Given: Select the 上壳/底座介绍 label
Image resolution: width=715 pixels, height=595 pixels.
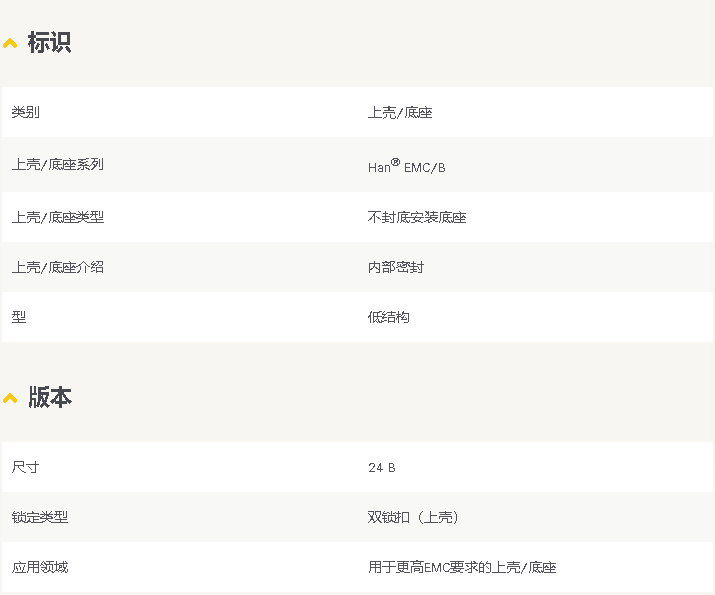Looking at the screenshot, I should pyautogui.click(x=58, y=267).
